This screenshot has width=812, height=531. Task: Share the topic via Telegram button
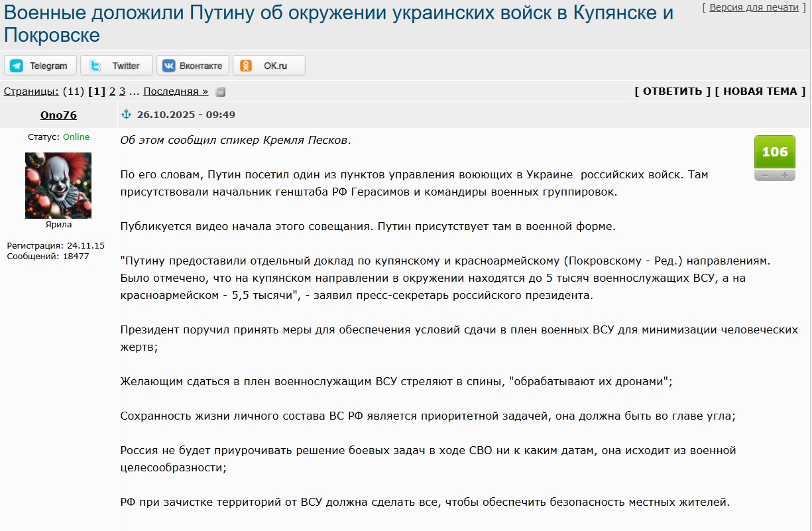coord(40,66)
